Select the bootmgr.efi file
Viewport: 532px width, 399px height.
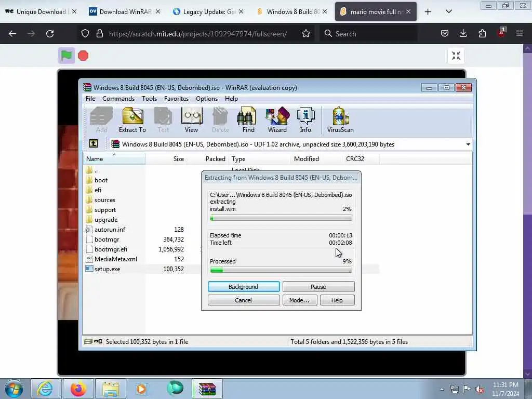tap(111, 249)
